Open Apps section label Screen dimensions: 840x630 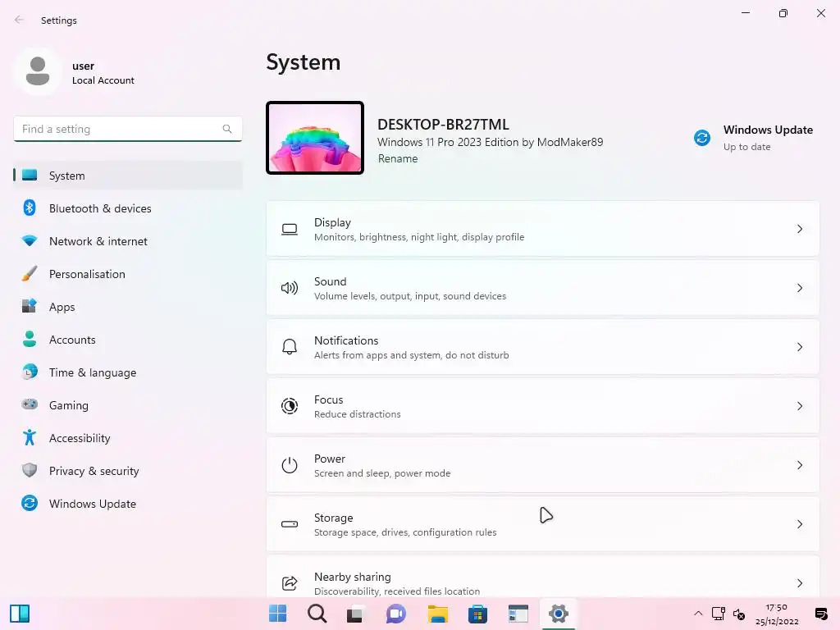point(62,307)
